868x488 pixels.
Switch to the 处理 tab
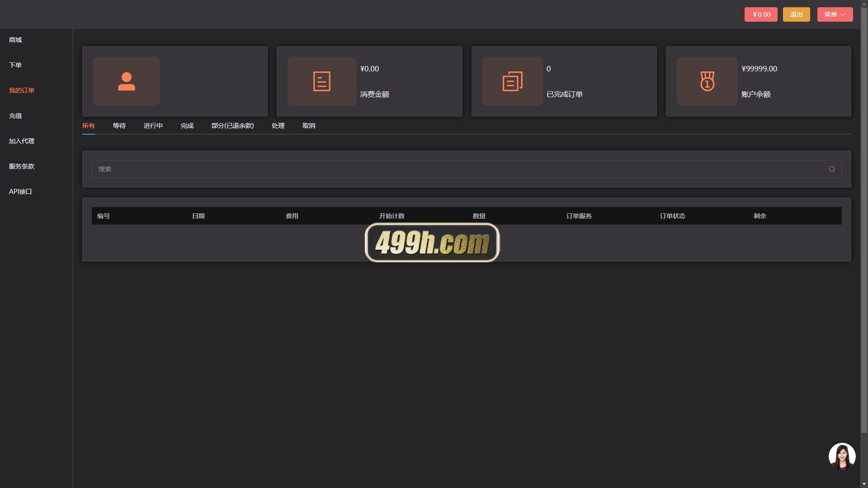pos(278,126)
